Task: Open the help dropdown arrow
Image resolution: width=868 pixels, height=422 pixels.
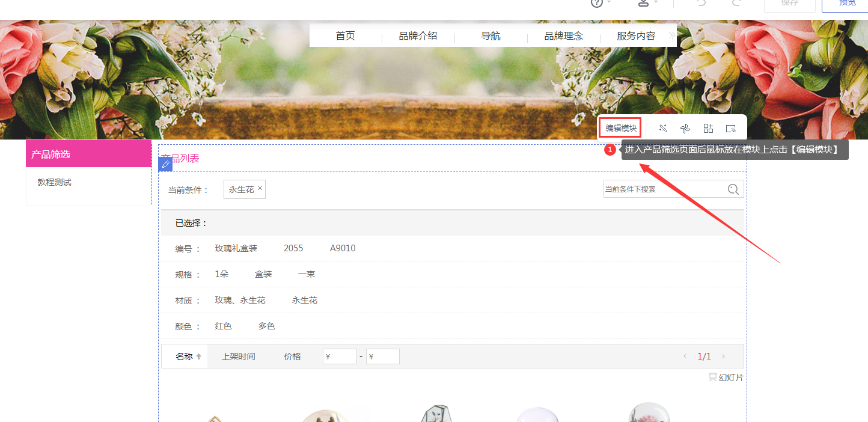Action: click(x=609, y=3)
